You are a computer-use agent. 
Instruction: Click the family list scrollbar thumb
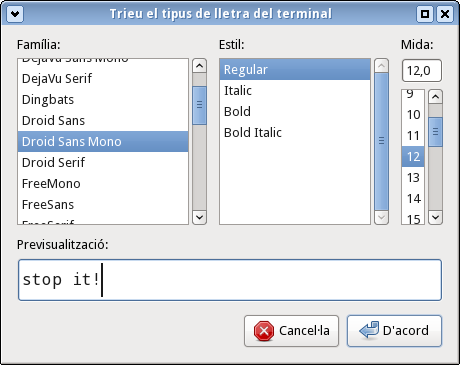coord(199,105)
